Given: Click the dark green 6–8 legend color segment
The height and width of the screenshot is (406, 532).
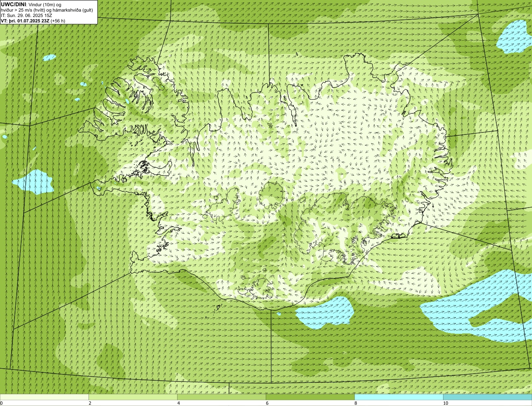Looking at the screenshot, I should pyautogui.click(x=310, y=397).
